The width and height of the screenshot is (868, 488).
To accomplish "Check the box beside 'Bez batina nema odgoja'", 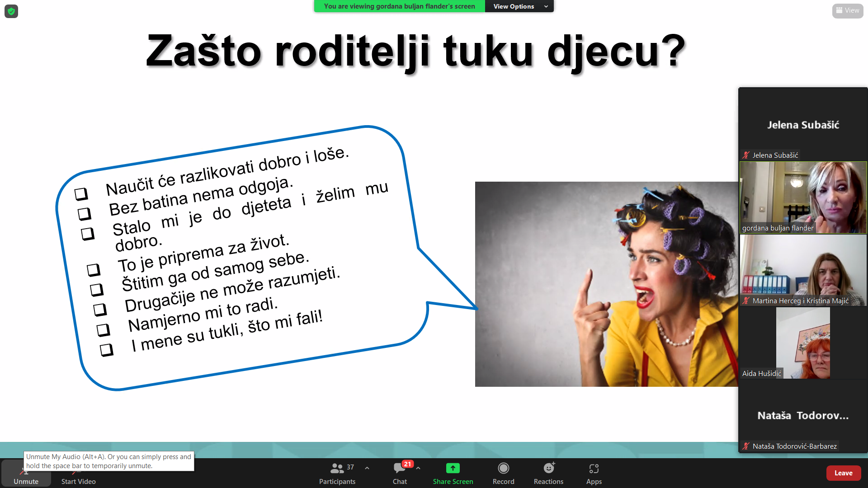I will pyautogui.click(x=85, y=214).
